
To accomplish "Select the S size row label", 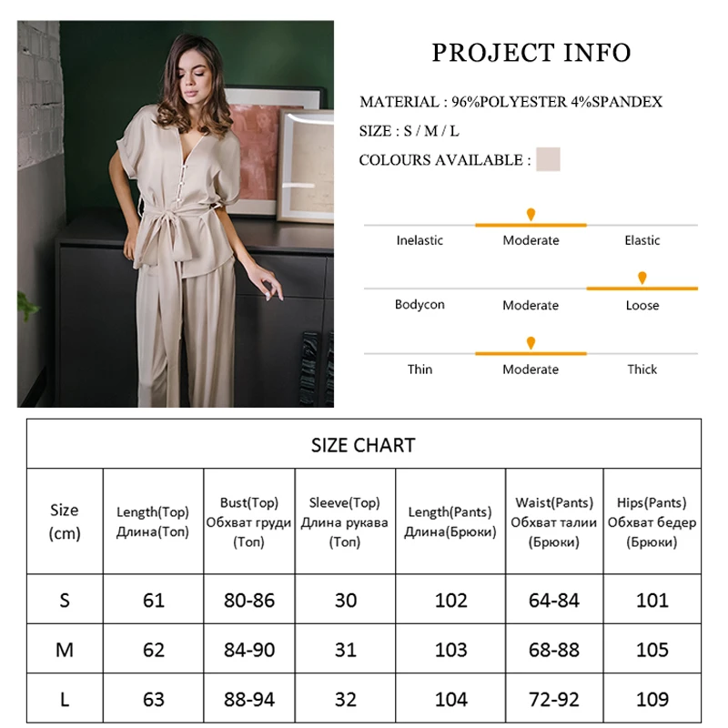I will [x=65, y=601].
